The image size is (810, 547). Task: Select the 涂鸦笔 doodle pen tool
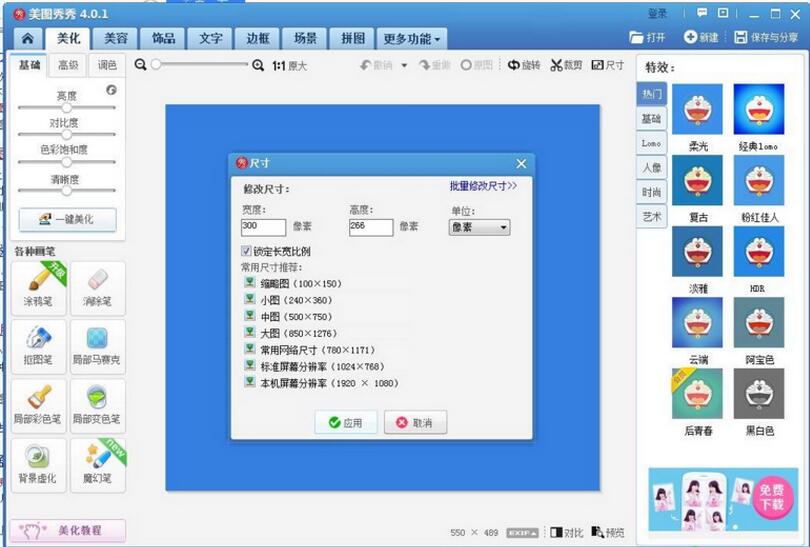pos(39,288)
